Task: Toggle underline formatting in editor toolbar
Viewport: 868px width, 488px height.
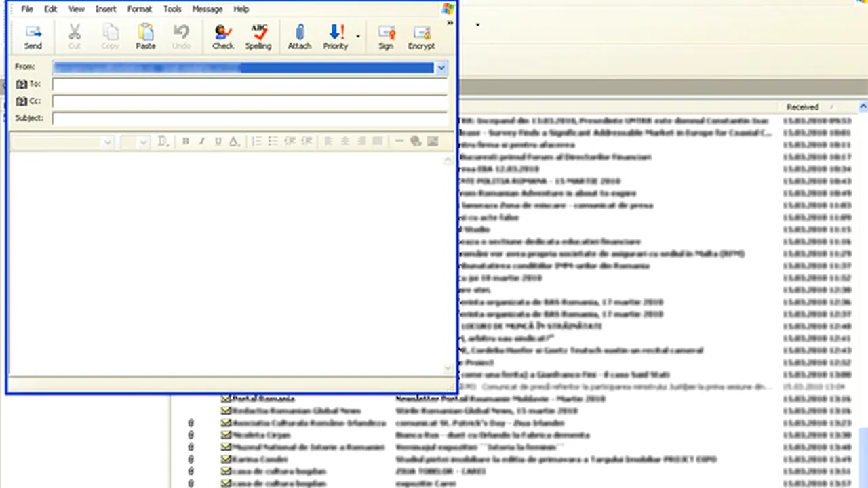Action: 218,142
